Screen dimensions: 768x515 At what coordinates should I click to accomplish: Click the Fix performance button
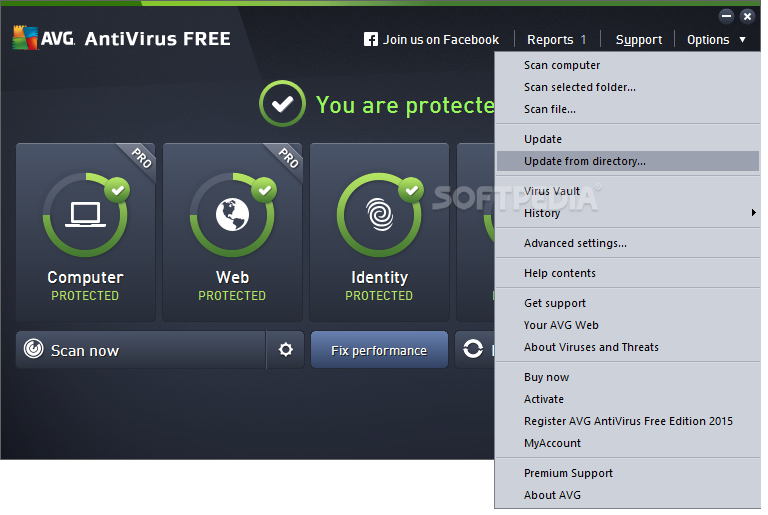pyautogui.click(x=379, y=350)
